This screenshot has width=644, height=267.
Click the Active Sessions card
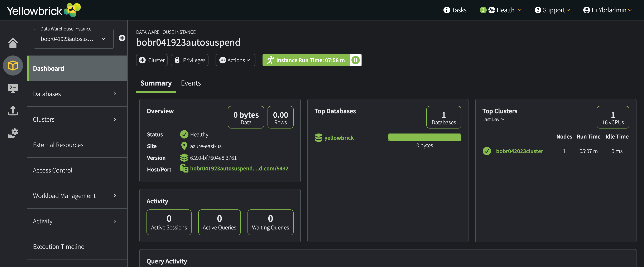click(169, 222)
